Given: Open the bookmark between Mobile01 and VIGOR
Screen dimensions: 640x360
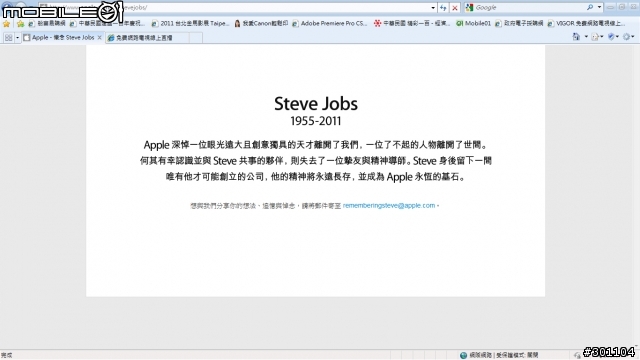Looking at the screenshot, I should pyautogui.click(x=519, y=24).
